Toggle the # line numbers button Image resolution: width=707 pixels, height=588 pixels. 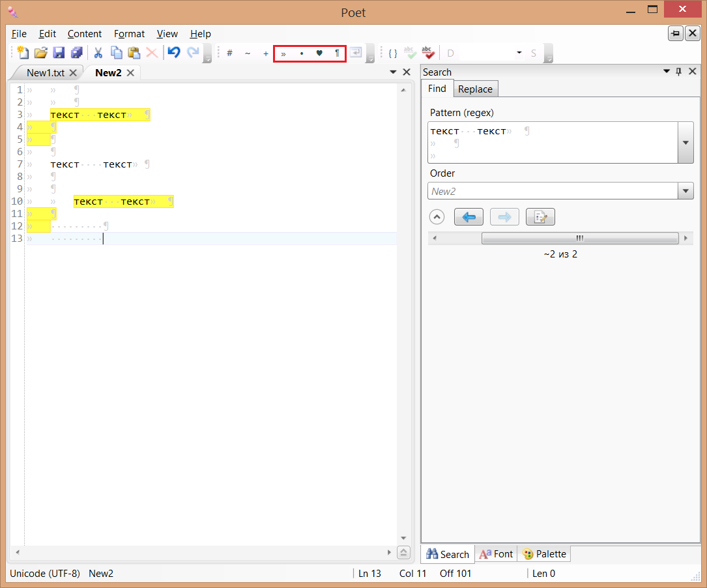tap(229, 53)
